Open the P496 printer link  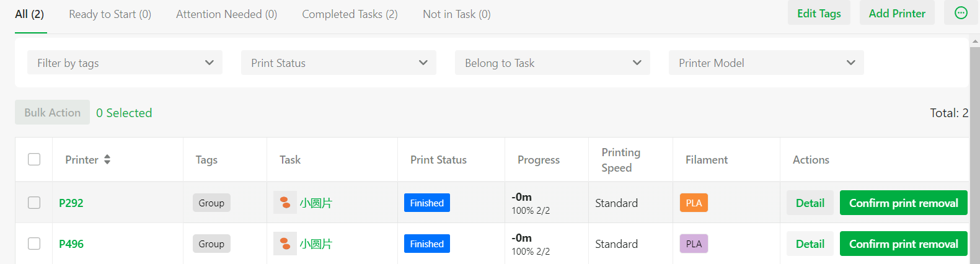click(71, 244)
